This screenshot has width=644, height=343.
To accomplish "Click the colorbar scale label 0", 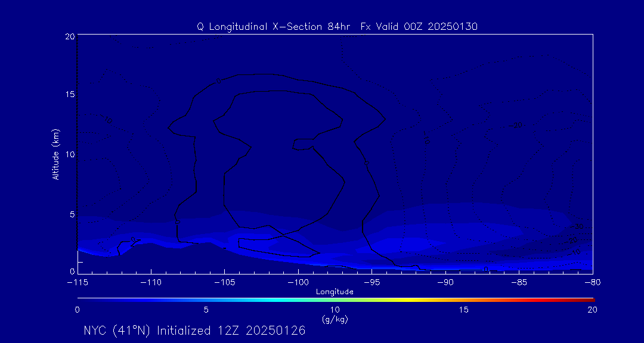I will coord(77,310).
